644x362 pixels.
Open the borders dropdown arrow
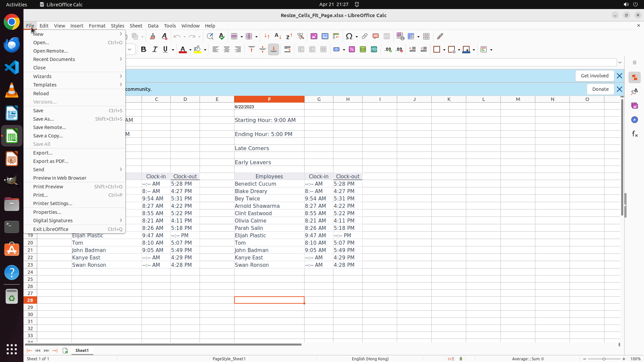(x=444, y=50)
